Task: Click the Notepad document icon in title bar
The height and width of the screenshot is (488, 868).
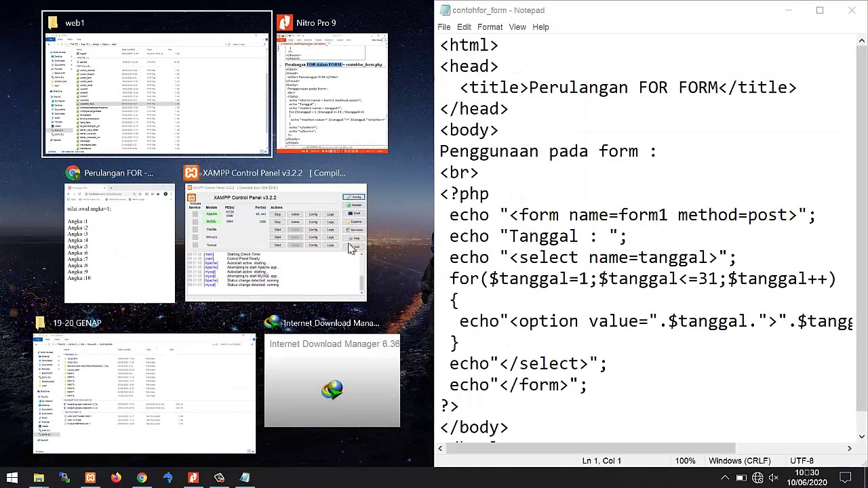Action: pyautogui.click(x=444, y=10)
